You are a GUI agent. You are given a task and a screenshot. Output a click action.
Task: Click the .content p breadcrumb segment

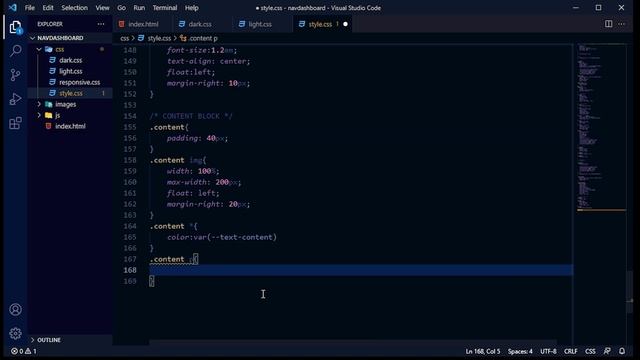coord(199,38)
